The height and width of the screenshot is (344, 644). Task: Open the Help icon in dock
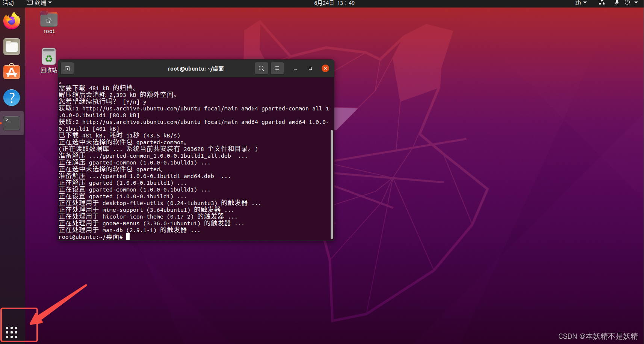(12, 98)
